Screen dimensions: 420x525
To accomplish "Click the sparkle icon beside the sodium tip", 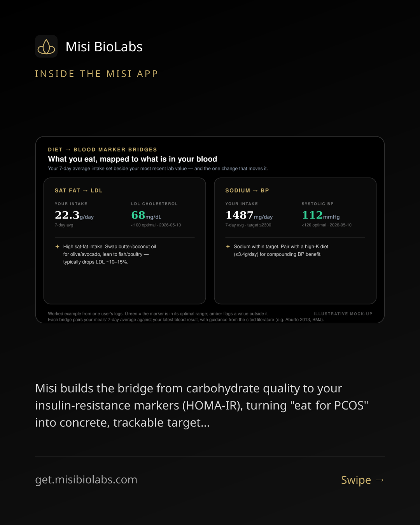I will 228,247.
